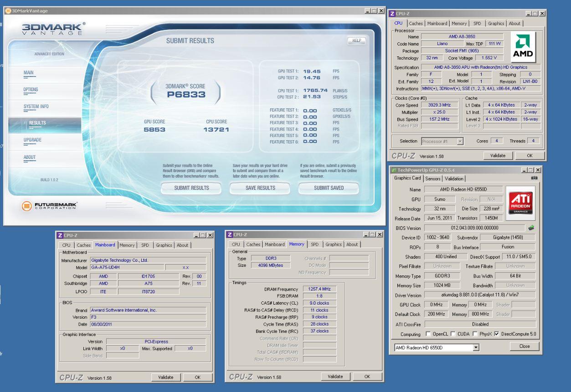Open Graphics tab in CPU-Z Mainboard window
The image size is (571, 392).
click(x=165, y=245)
